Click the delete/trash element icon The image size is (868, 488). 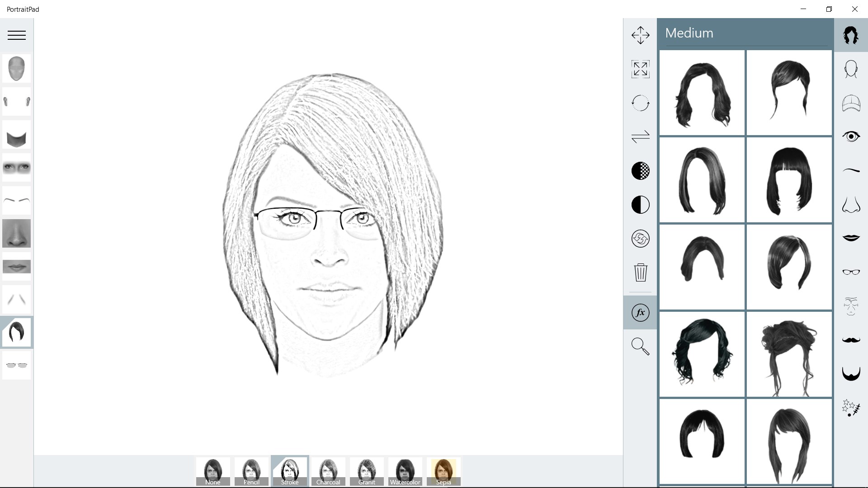coord(640,273)
